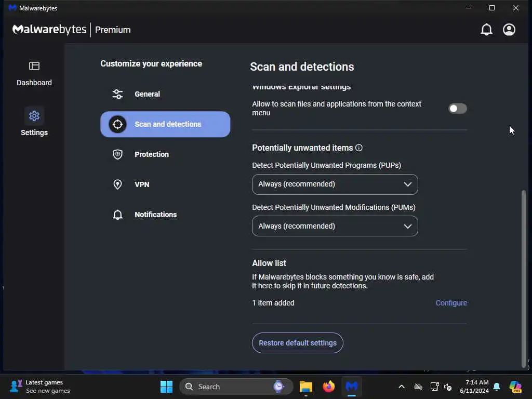
Task: Click the VPN location pin icon
Action: click(x=117, y=184)
